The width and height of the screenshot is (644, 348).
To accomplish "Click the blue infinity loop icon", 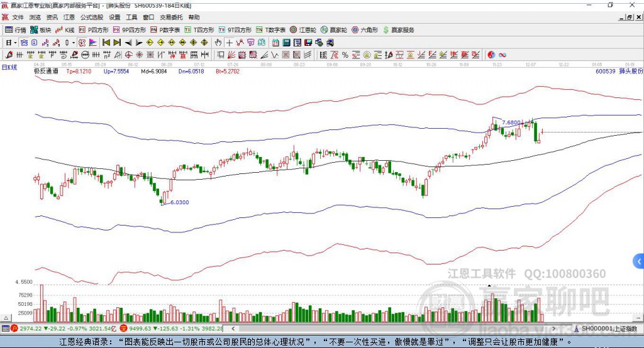I will point(502,55).
